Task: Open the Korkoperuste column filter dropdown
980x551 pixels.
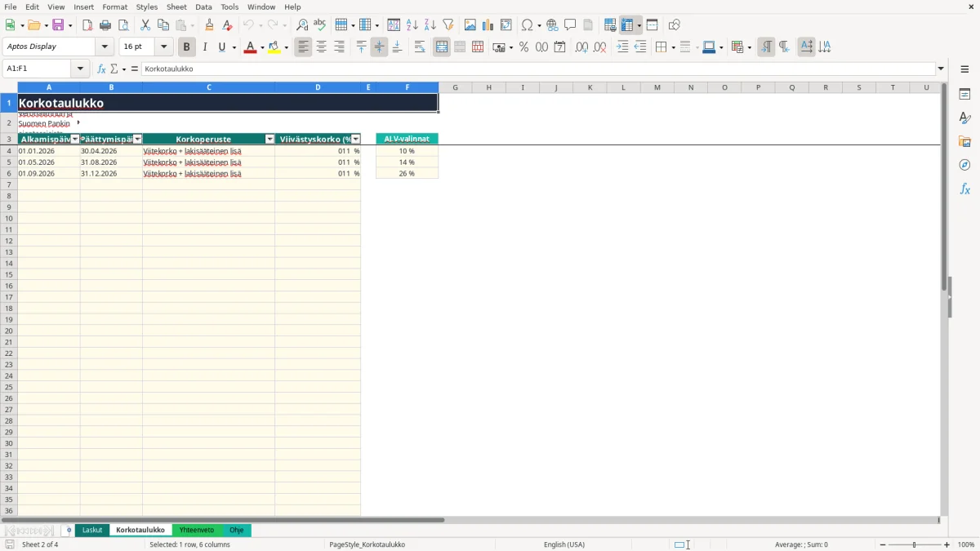Action: coord(269,140)
